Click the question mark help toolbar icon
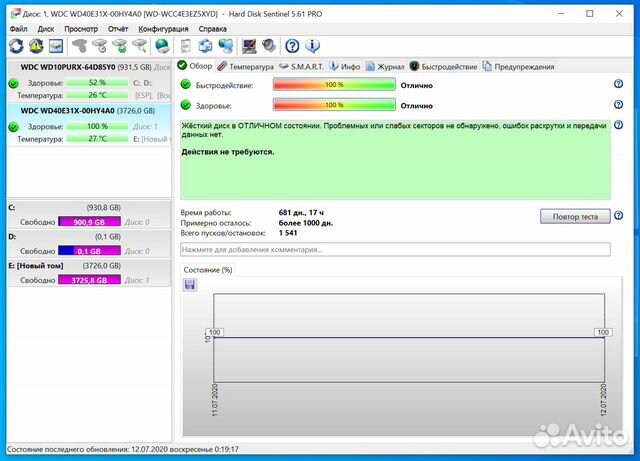Screen dimensions: 640x461 tap(292, 46)
